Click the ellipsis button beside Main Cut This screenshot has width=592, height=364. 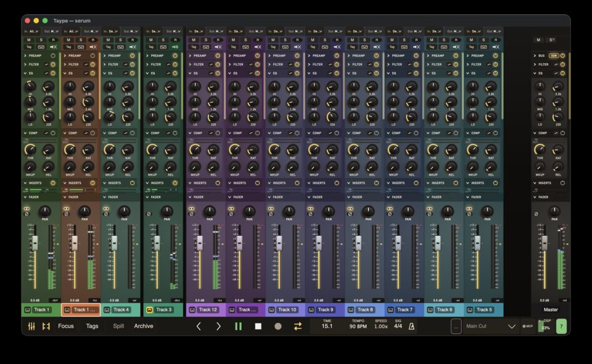pos(456,326)
